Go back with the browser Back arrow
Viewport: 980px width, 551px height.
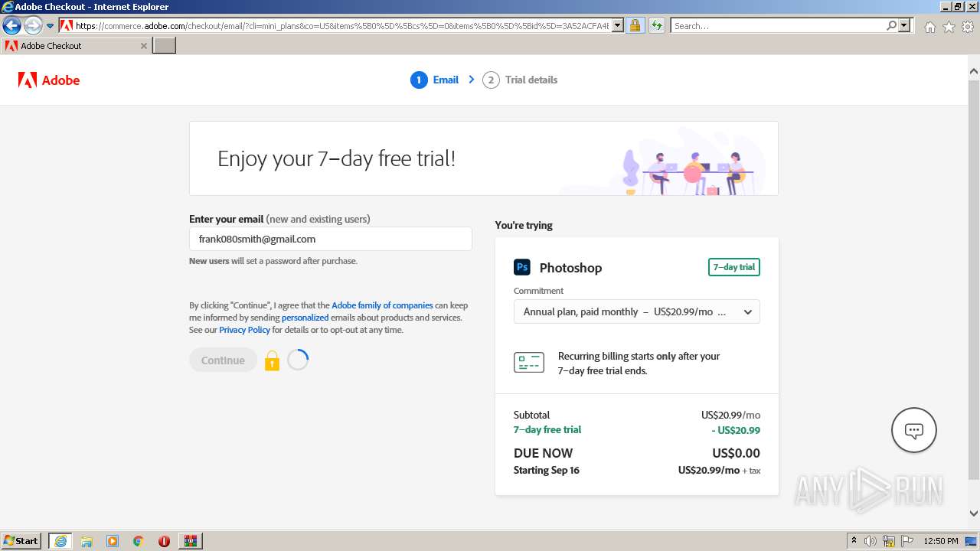[x=11, y=25]
